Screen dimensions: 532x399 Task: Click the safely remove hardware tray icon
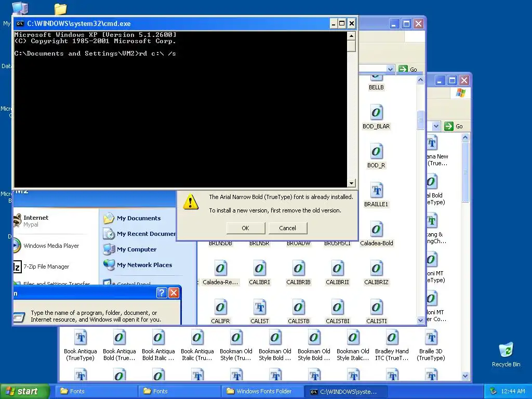click(x=493, y=391)
